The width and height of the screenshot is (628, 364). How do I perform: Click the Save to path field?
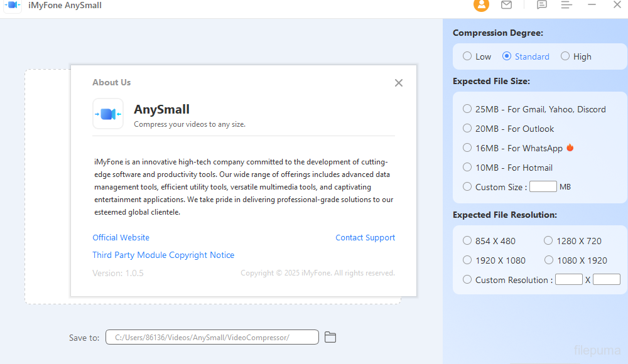[212, 338]
